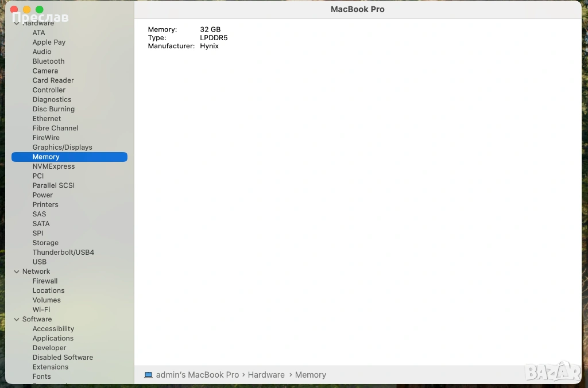Select the Hynix manufacturer value text
The height and width of the screenshot is (388, 588).
click(209, 46)
